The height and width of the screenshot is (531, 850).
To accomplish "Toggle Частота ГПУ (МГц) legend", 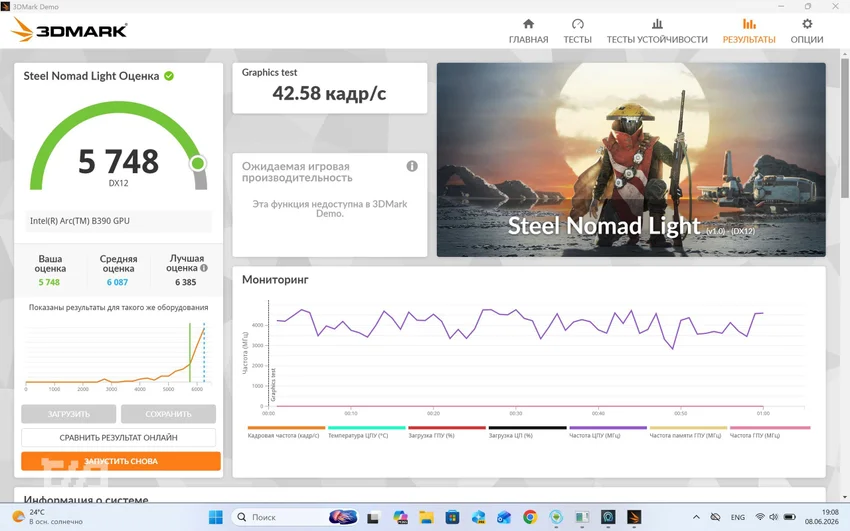I will pyautogui.click(x=769, y=432).
